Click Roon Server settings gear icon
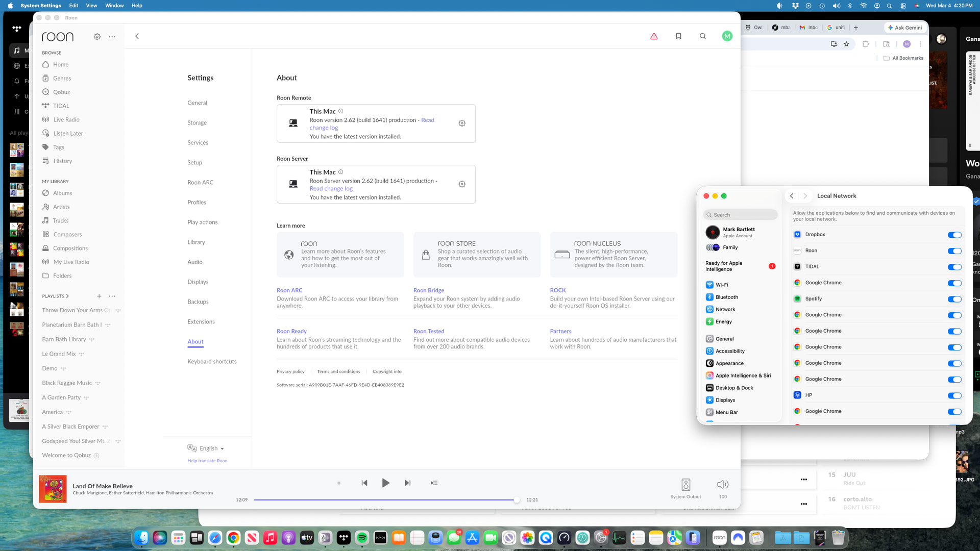The height and width of the screenshot is (551, 980). [x=461, y=184]
